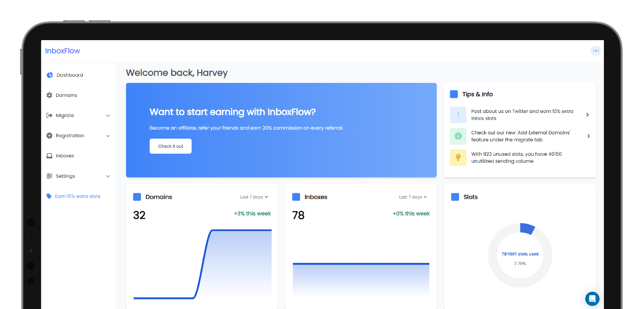The image size is (644, 309).
Task: Click the yellow lightbulb tip icon
Action: pos(458,157)
